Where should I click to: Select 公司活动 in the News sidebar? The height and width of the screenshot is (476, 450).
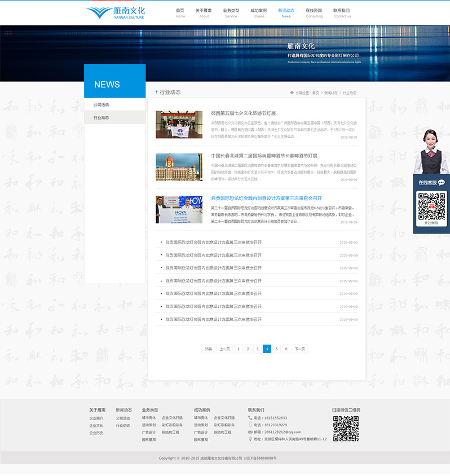[x=102, y=105]
